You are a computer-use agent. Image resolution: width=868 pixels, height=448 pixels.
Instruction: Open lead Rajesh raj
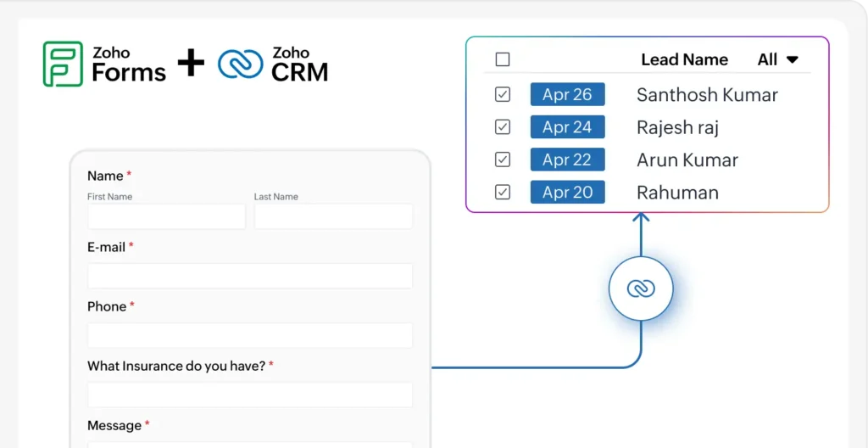(x=677, y=127)
